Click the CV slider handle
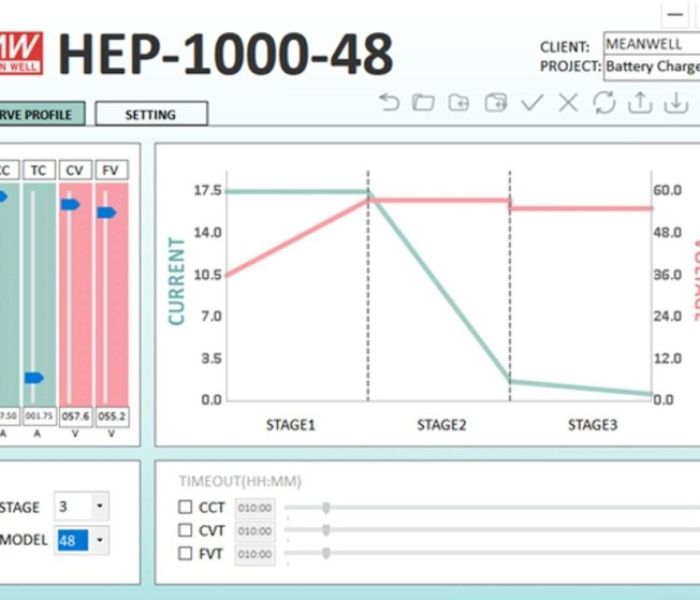The height and width of the screenshot is (600, 700). (70, 204)
